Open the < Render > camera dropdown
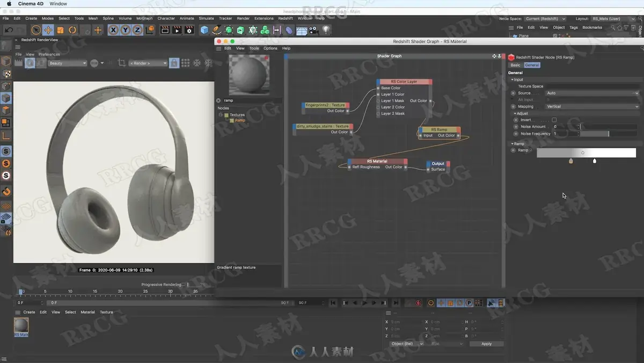The width and height of the screenshot is (644, 363). tap(148, 63)
